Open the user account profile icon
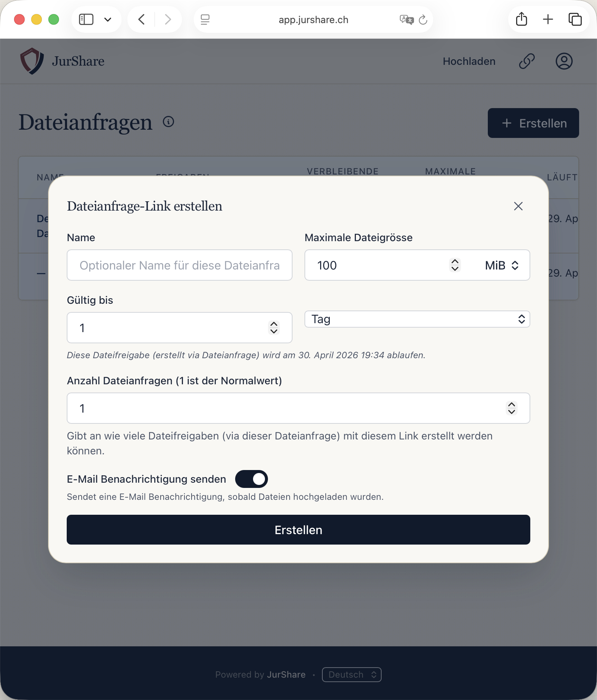597x700 pixels. tap(564, 61)
